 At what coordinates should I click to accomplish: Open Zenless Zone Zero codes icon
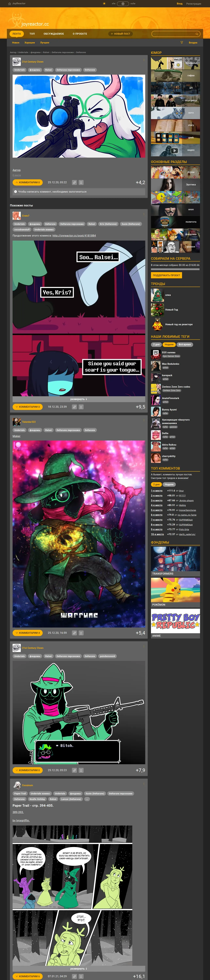(156, 389)
